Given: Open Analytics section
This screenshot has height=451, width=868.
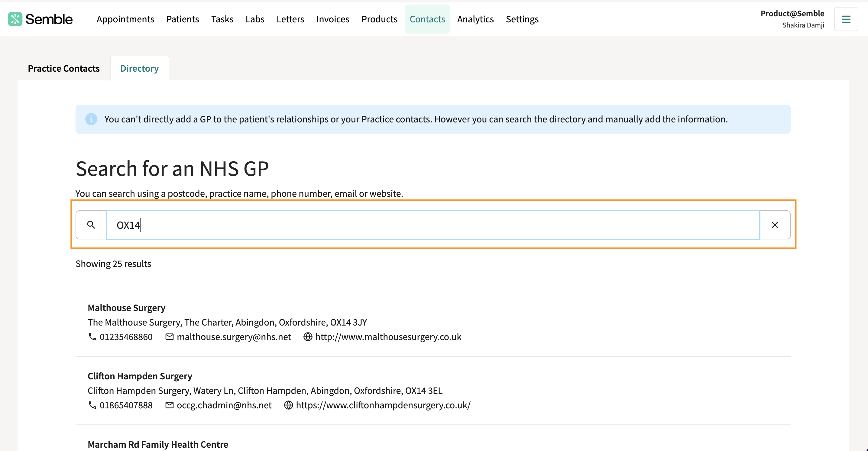Looking at the screenshot, I should point(475,19).
